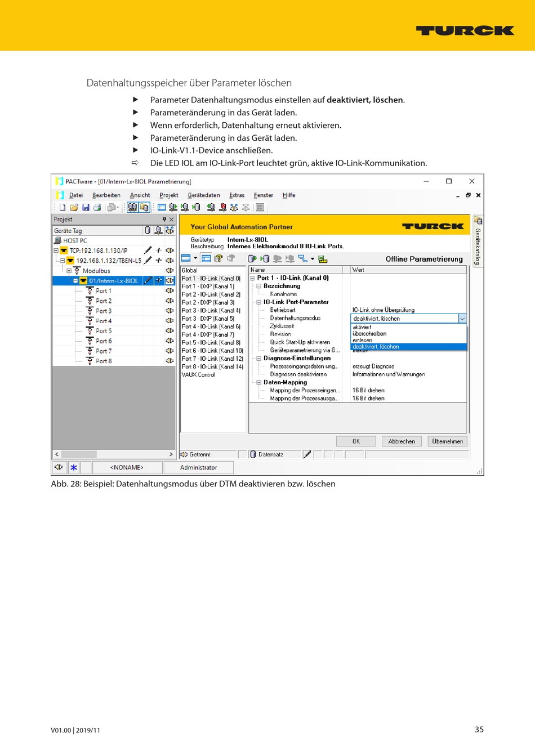The image size is (535, 756).
Task: Collapse the Modulbus tree node
Action: (69, 271)
